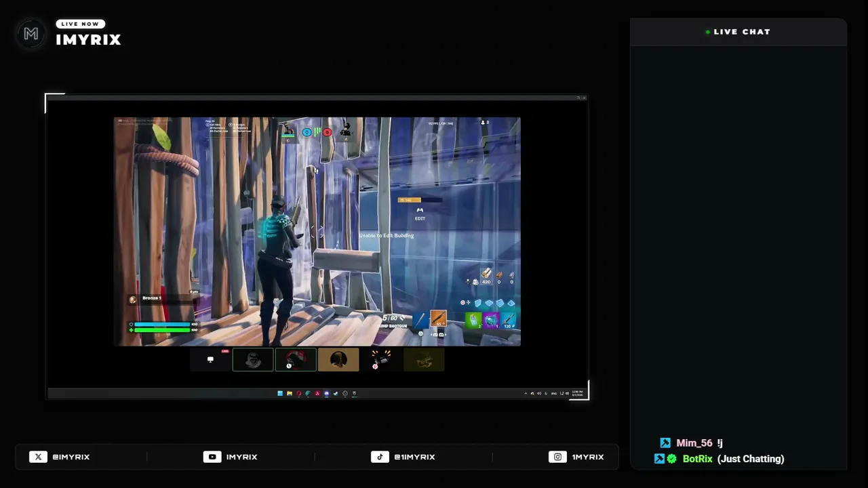The width and height of the screenshot is (868, 488).
Task: Click the taskbar clock in the system tray
Action: [x=577, y=393]
